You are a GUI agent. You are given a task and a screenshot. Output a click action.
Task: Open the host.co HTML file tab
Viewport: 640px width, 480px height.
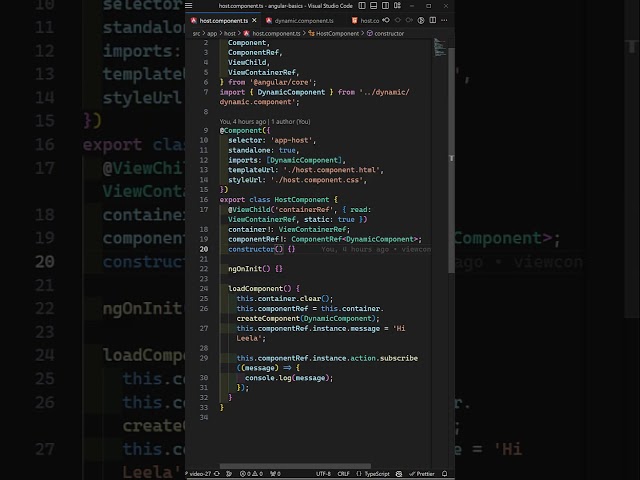pyautogui.click(x=365, y=20)
